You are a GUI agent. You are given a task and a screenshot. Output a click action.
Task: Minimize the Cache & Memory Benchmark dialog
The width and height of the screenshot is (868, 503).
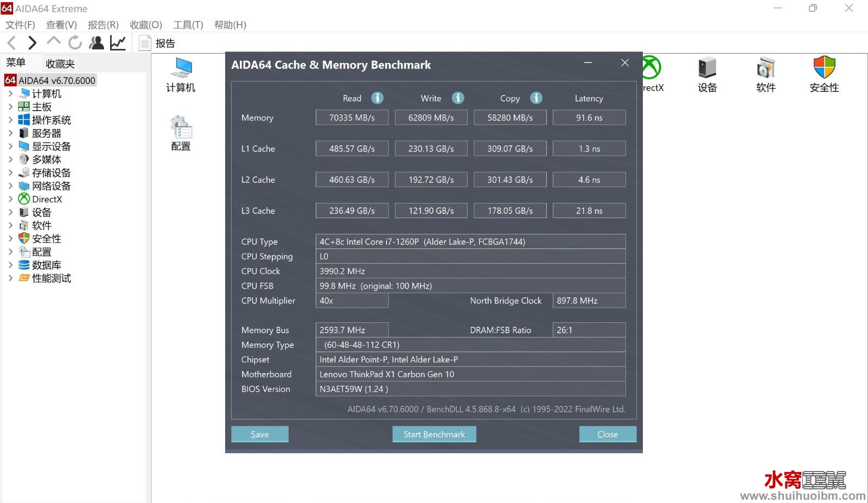click(588, 63)
